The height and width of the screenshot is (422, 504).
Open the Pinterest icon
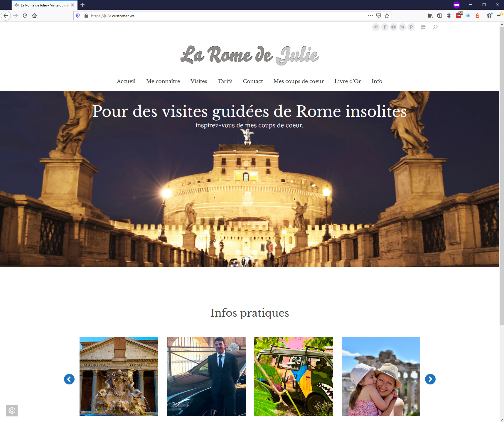[x=411, y=27]
